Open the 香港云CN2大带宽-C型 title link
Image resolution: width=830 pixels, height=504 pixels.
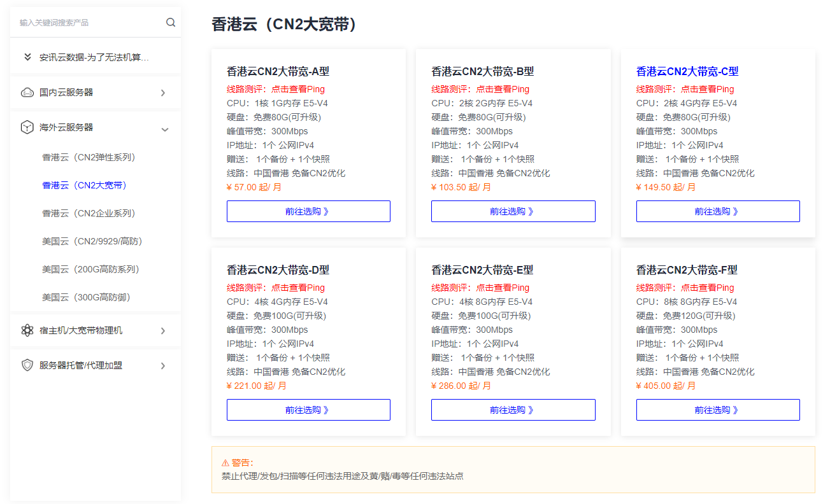pyautogui.click(x=687, y=71)
